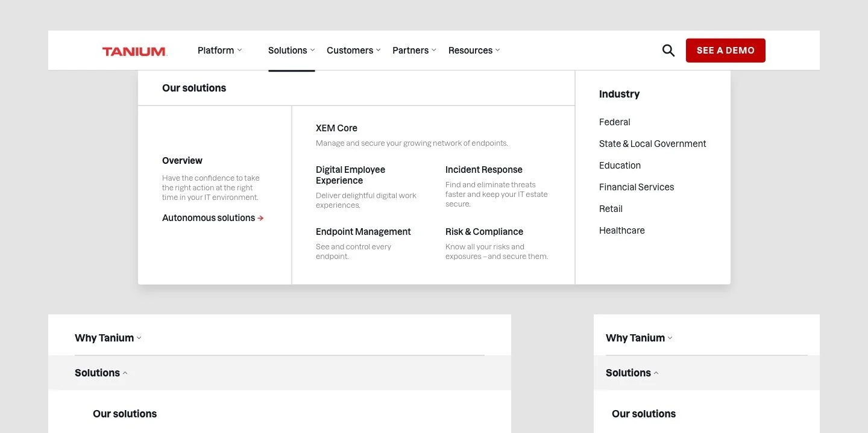Click Our solutions heading in dropdown panel
This screenshot has width=868, height=433.
(x=194, y=88)
